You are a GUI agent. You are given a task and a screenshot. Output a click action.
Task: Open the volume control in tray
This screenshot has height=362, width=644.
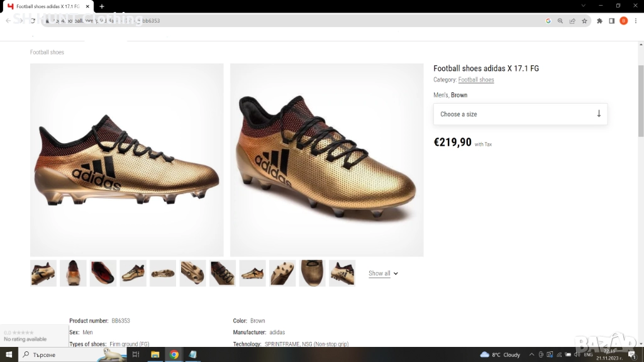pos(577,354)
